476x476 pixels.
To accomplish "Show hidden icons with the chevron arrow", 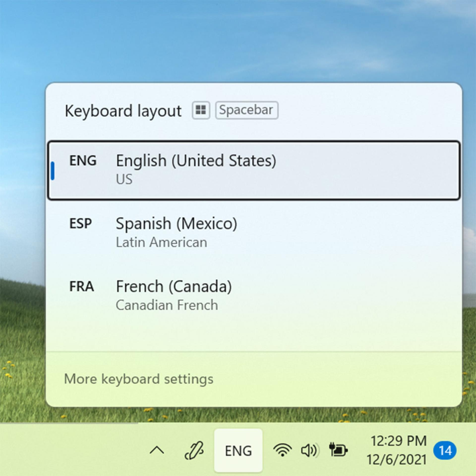I will 157,450.
